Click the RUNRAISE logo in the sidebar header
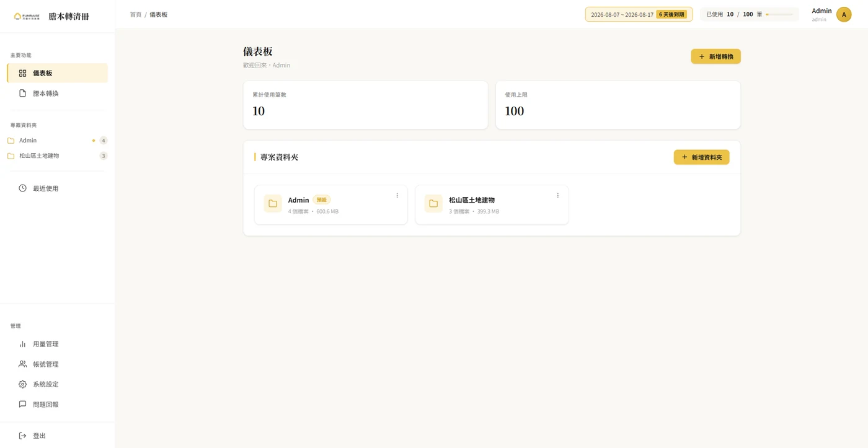Image resolution: width=868 pixels, height=448 pixels. coord(27,16)
